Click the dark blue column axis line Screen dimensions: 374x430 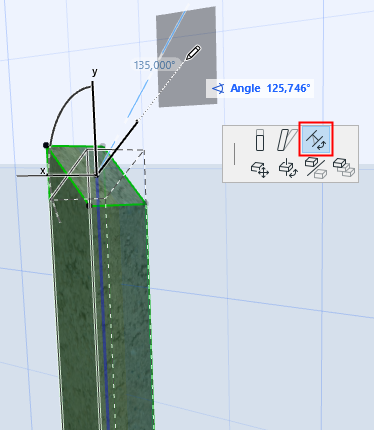(103, 300)
